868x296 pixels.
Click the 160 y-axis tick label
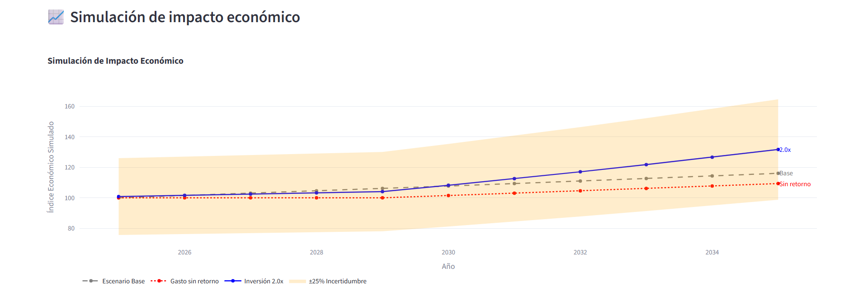pos(70,107)
